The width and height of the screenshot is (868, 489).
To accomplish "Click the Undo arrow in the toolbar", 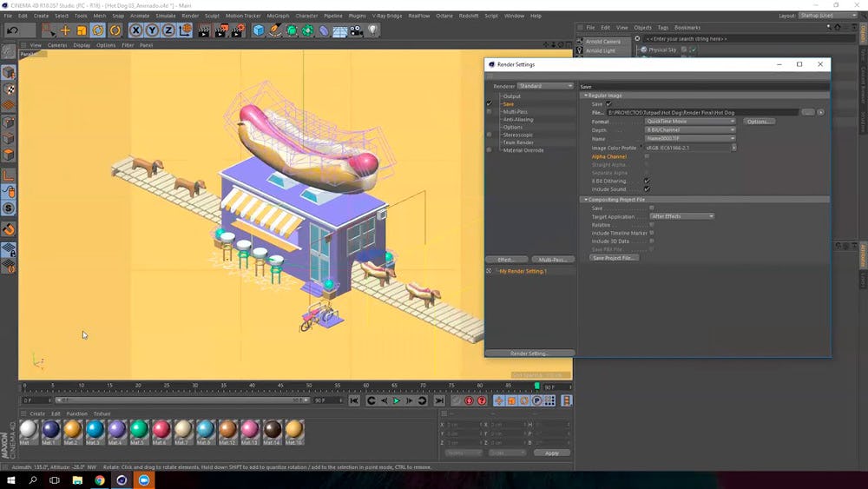I will 13,30.
